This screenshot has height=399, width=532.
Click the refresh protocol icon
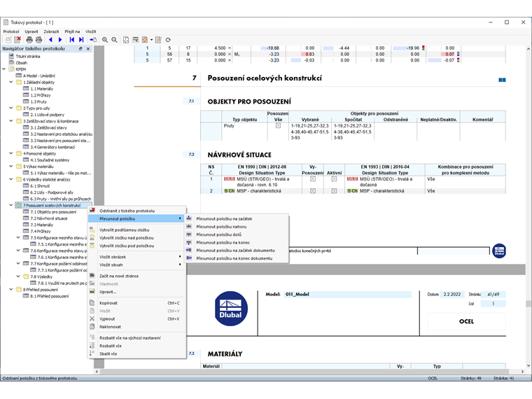coord(168,40)
